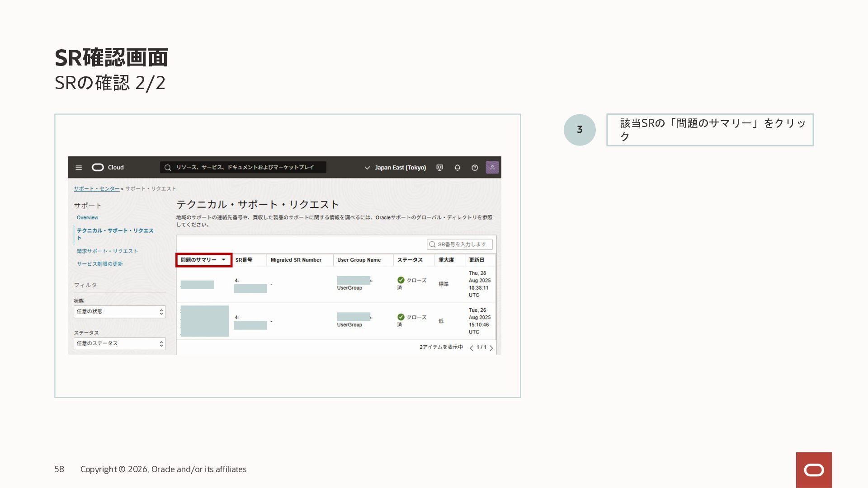Select 請求サポート・リクエスト in the sidebar
This screenshot has width=868, height=488.
point(107,251)
